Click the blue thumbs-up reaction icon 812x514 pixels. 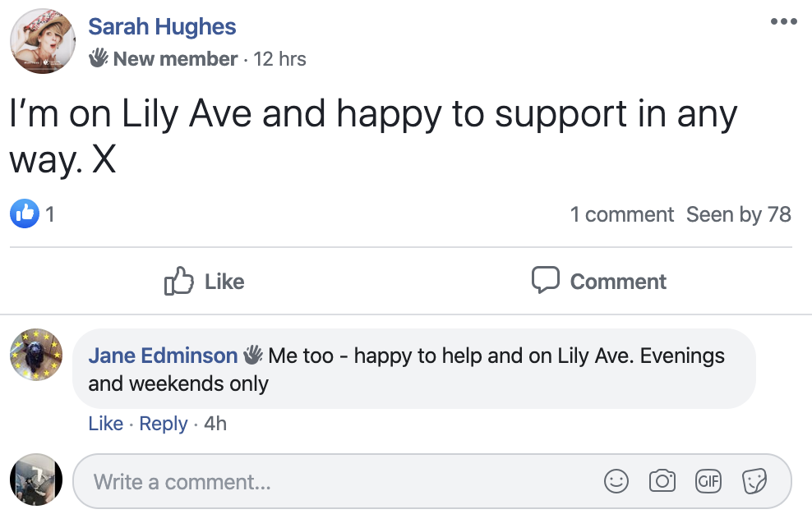pyautogui.click(x=25, y=214)
